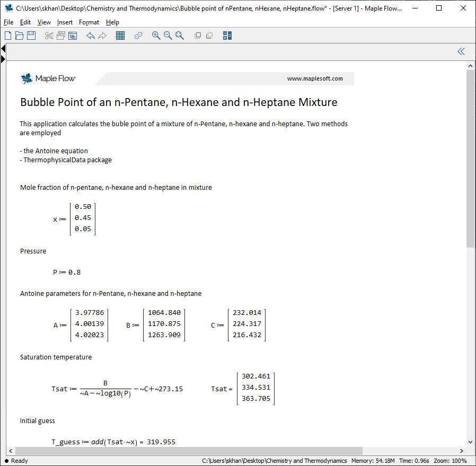Click the pressure value P := 0.8
The width and height of the screenshot is (476, 466).
click(x=67, y=272)
